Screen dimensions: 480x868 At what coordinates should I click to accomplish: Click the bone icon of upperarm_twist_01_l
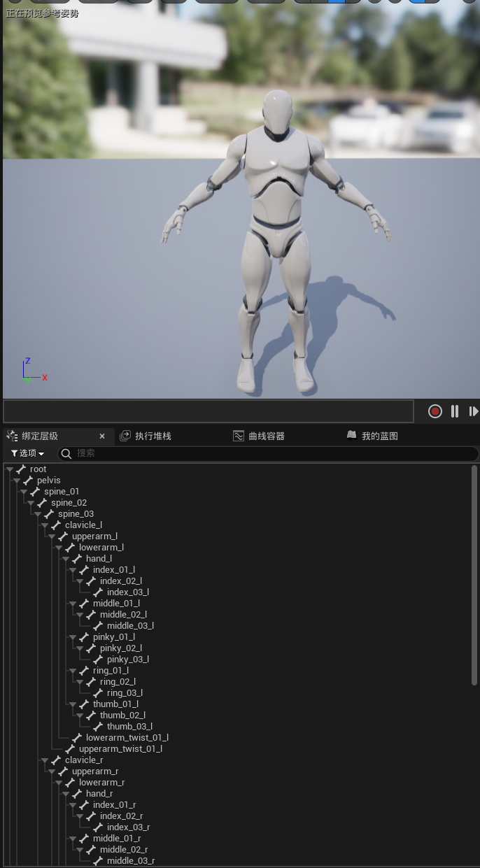(x=70, y=749)
